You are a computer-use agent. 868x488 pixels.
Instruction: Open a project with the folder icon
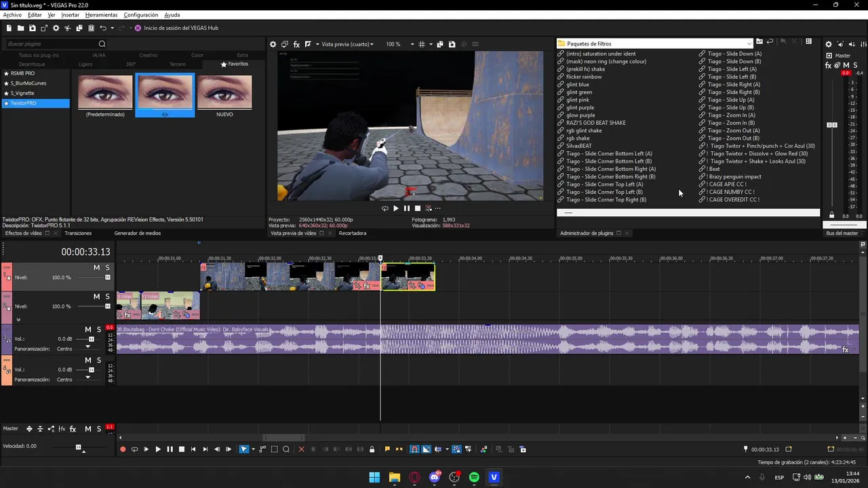[21, 28]
